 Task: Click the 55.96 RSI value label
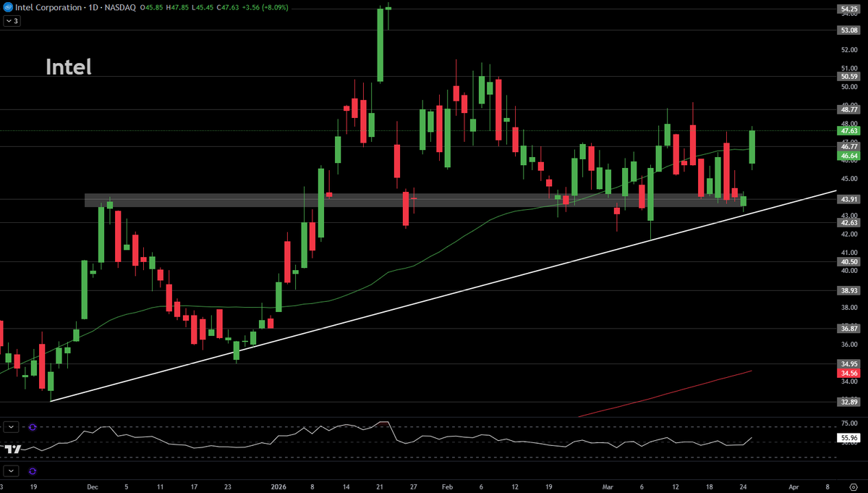(x=848, y=437)
